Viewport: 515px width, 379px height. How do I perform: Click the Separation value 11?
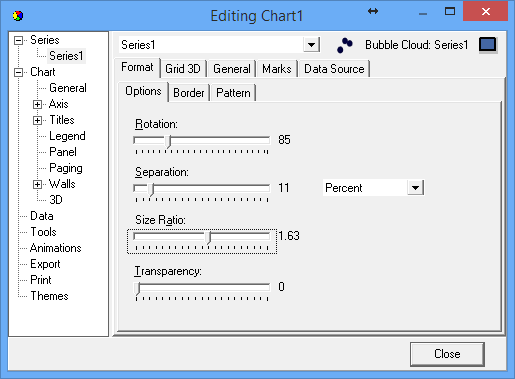pyautogui.click(x=284, y=188)
